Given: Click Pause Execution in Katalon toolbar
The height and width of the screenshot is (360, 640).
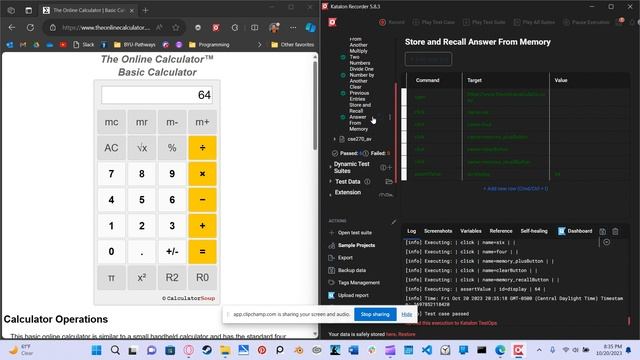Looking at the screenshot, I should click(586, 22).
